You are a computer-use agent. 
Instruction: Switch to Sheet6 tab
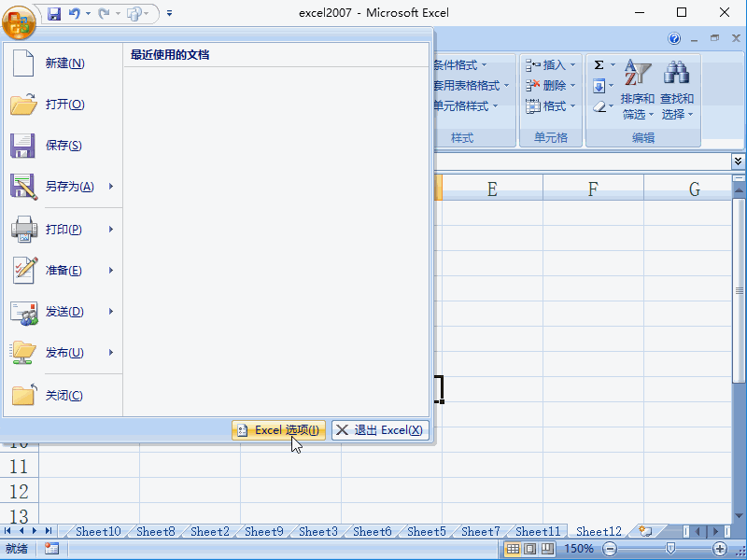pyautogui.click(x=372, y=531)
